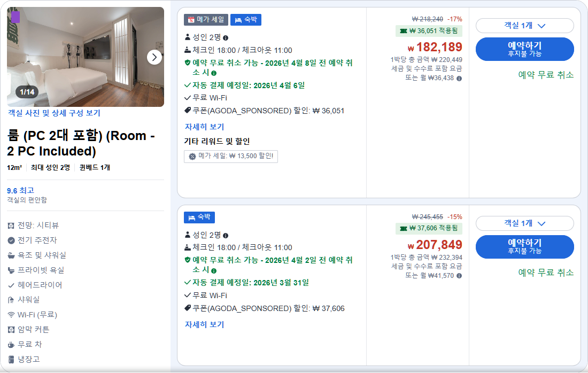Open 자세히 보기 details on second offer
The height and width of the screenshot is (373, 588).
(x=204, y=324)
